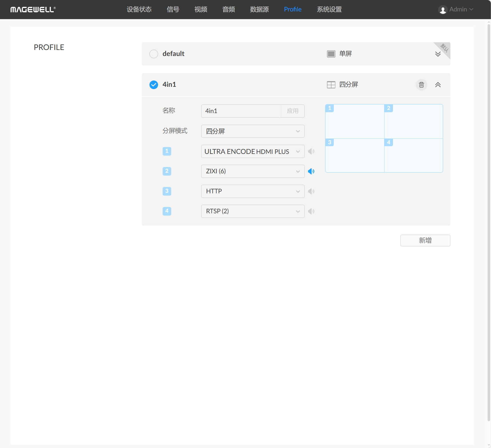Click the Magewell logo
491x448 pixels.
33,10
